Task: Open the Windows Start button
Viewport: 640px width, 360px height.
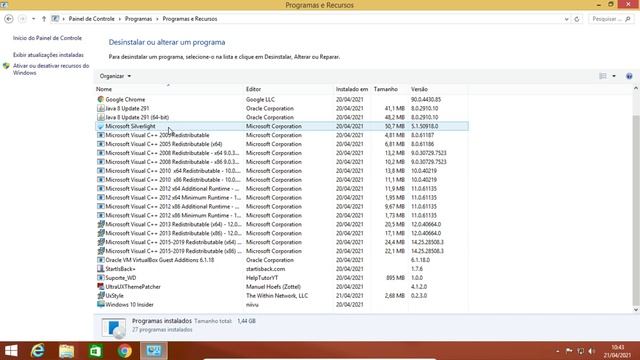Action: [x=11, y=351]
